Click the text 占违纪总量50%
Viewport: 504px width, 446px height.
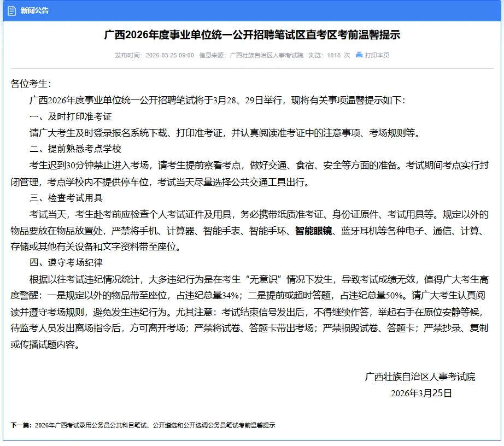click(372, 295)
